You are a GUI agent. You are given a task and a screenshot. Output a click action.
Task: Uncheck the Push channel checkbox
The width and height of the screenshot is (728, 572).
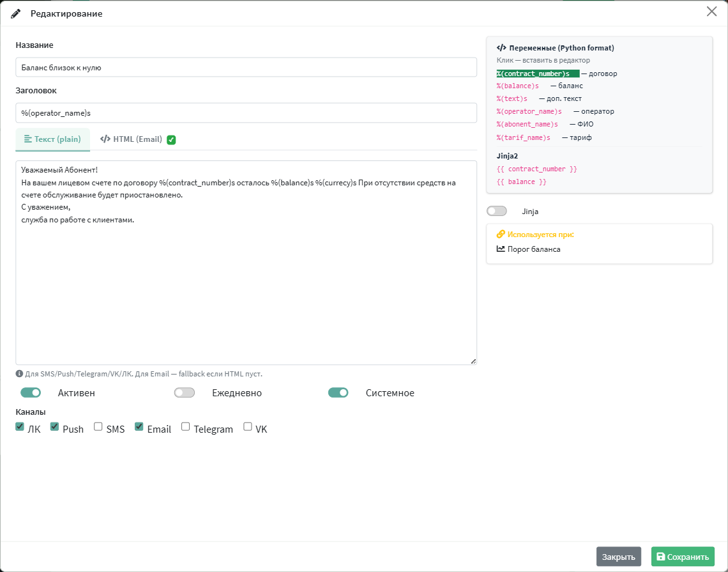point(54,426)
